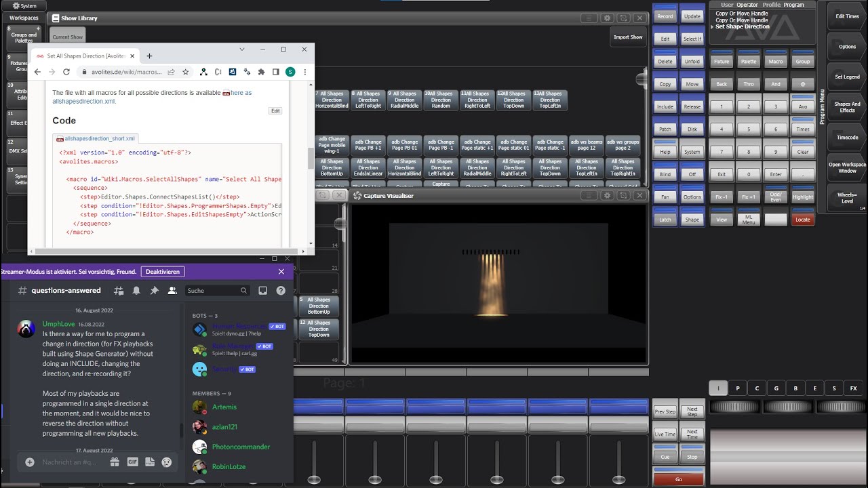Click the plus attachment icon in Discord

[x=30, y=462]
